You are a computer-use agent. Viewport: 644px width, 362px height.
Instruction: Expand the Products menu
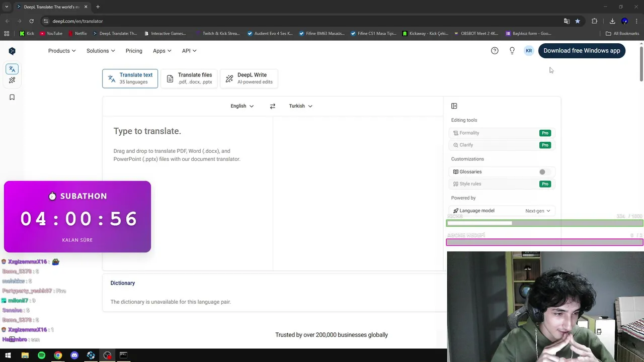tap(62, 51)
